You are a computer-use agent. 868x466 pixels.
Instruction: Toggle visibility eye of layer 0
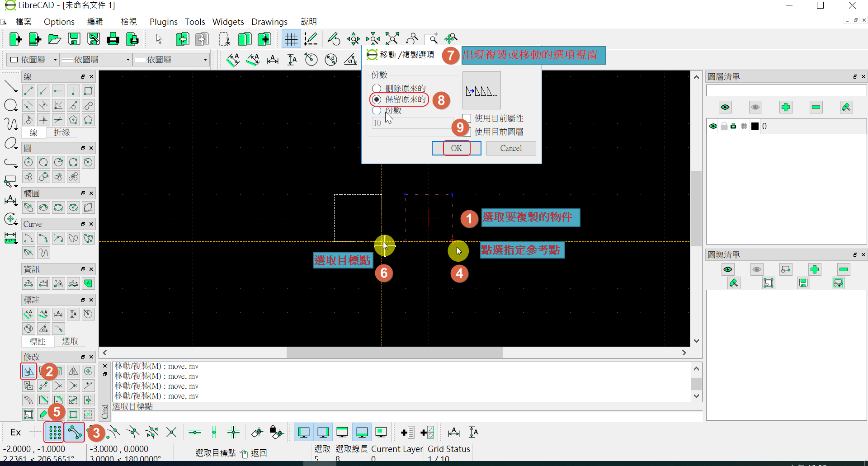pyautogui.click(x=713, y=126)
